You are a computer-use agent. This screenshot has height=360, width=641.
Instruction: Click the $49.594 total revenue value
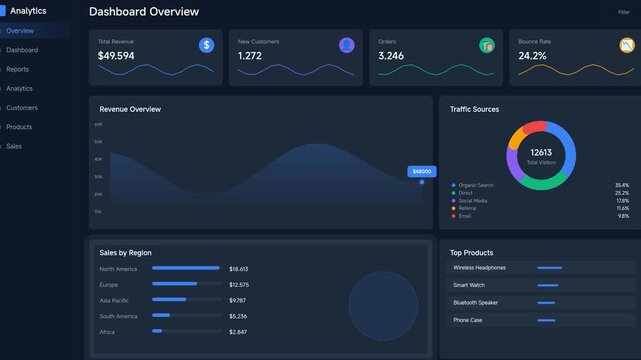[116, 56]
